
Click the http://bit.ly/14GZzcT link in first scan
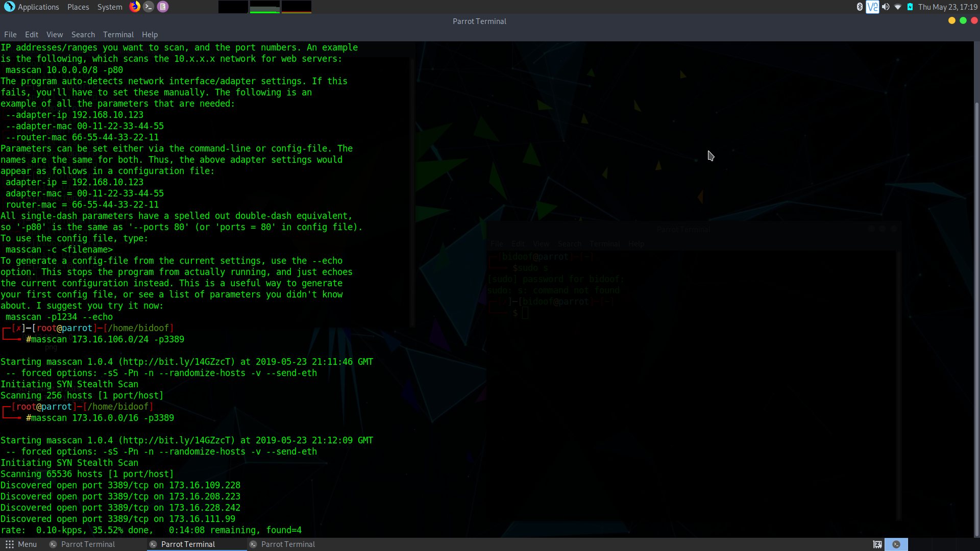[177, 362]
